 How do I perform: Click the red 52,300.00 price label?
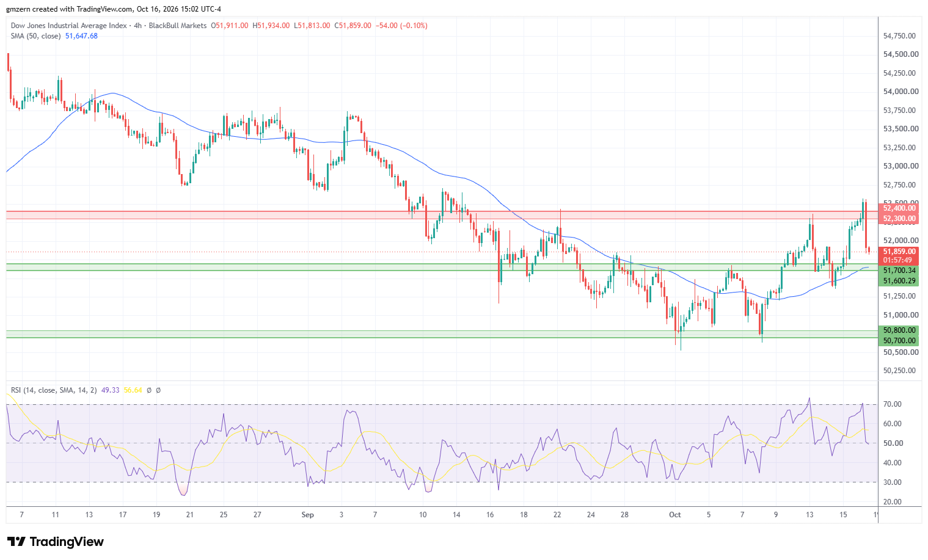tap(899, 219)
